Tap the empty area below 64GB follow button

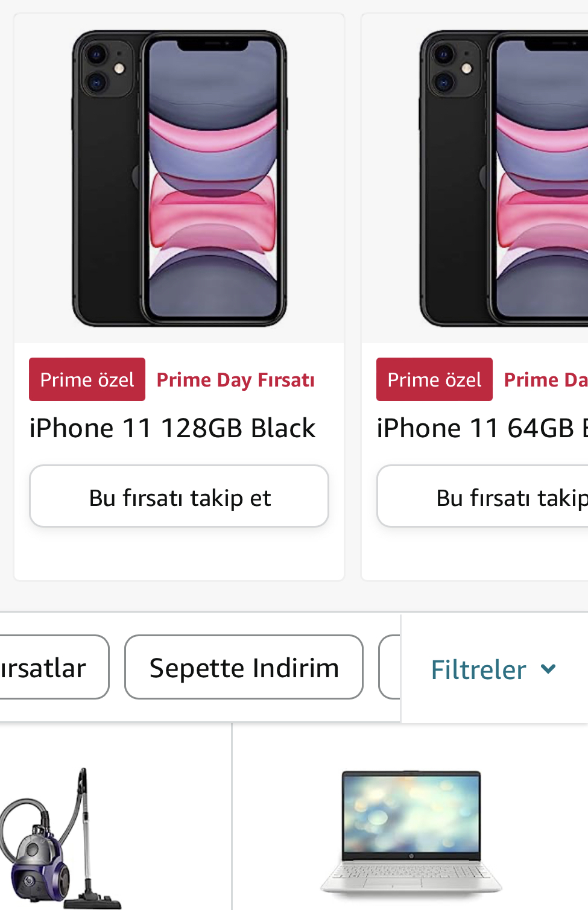point(476,554)
